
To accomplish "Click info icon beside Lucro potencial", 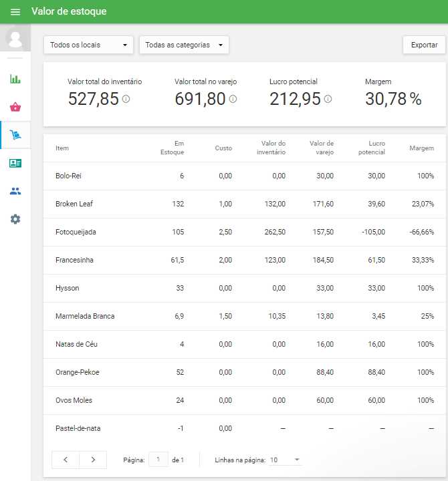I will [x=328, y=100].
